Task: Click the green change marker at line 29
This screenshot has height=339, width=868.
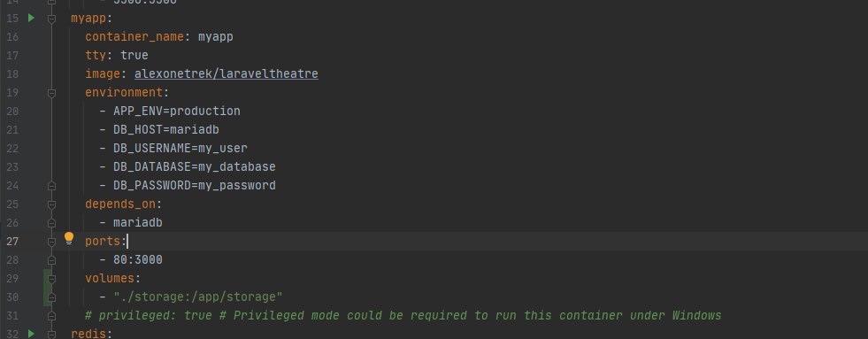Action: tap(45, 279)
